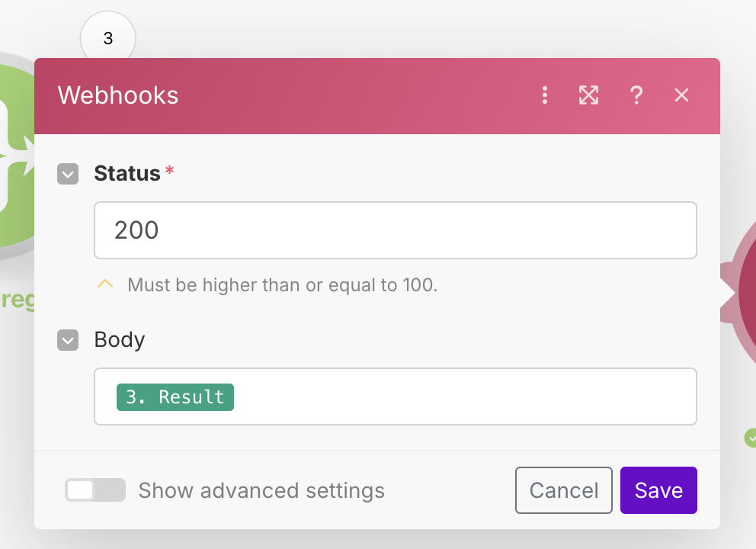This screenshot has width=756, height=549.
Task: Click the Status input field showing 200
Action: [396, 230]
